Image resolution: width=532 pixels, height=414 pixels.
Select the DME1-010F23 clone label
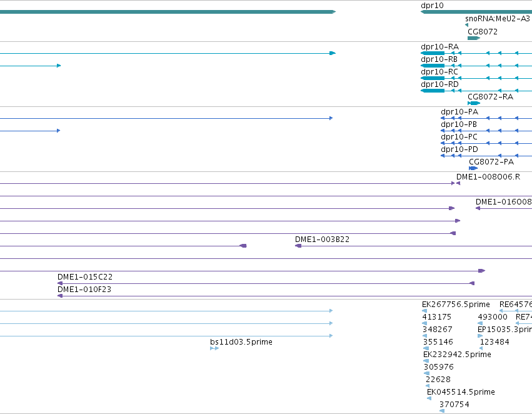[x=84, y=290]
